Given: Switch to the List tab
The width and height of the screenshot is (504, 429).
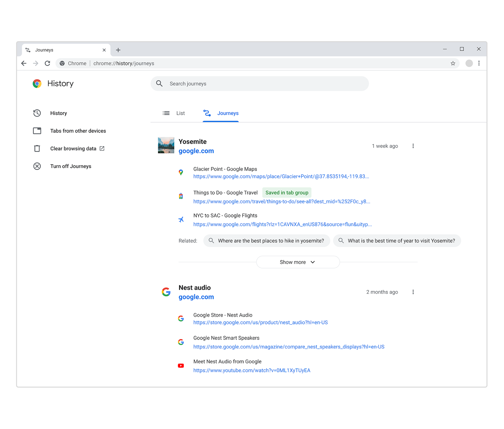Looking at the screenshot, I should (174, 113).
